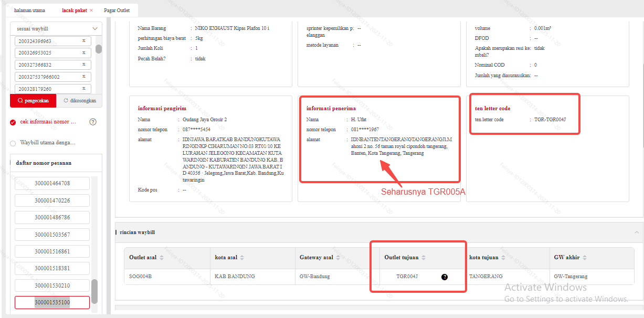The width and height of the screenshot is (644, 318).
Task: Click sender name Gudang Jaya Grosir 2
Action: point(205,120)
